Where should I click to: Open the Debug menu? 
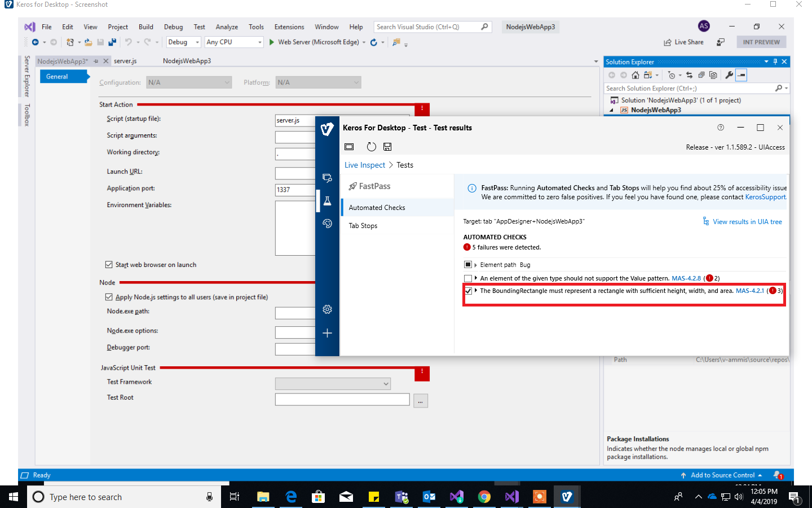point(173,27)
